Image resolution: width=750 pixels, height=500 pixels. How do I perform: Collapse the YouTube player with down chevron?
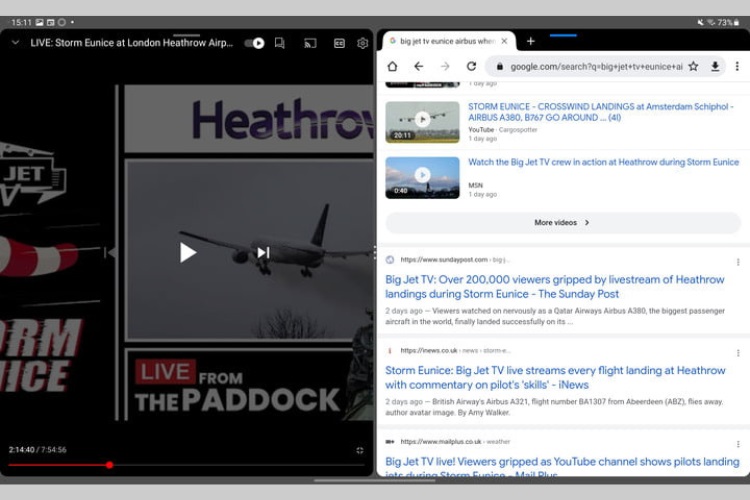pyautogui.click(x=15, y=43)
